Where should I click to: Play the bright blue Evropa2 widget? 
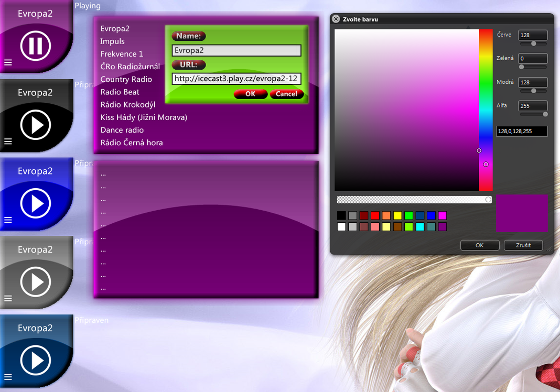coord(36,203)
